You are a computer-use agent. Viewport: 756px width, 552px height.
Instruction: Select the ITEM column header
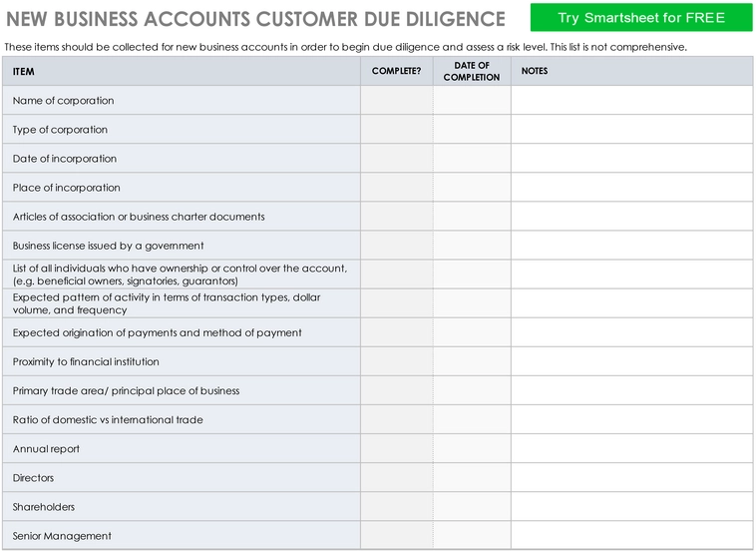182,72
